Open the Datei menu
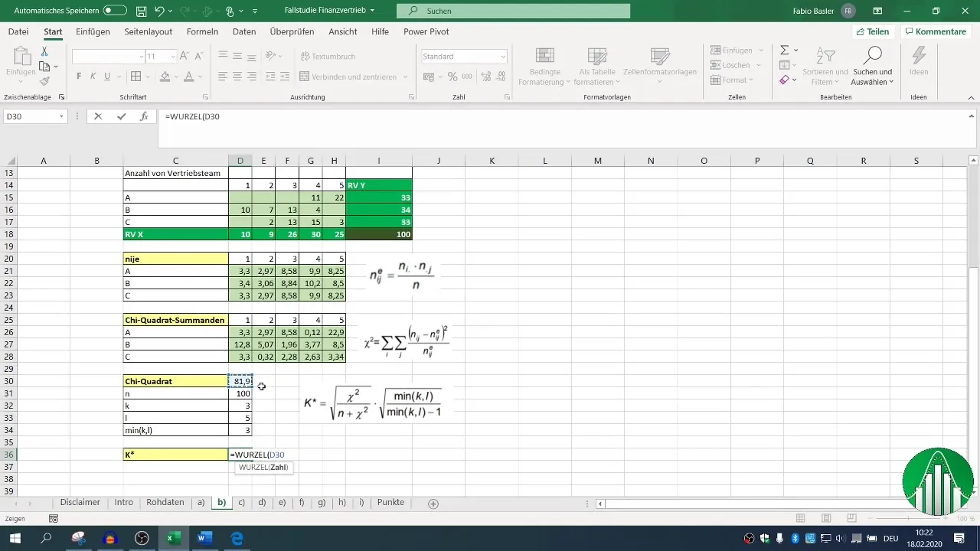 point(18,31)
